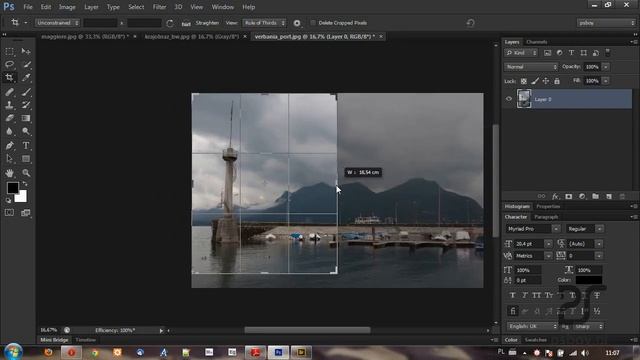Image resolution: width=640 pixels, height=360 pixels.
Task: Open the Opacity slider dropdown arrow
Action: (606, 67)
